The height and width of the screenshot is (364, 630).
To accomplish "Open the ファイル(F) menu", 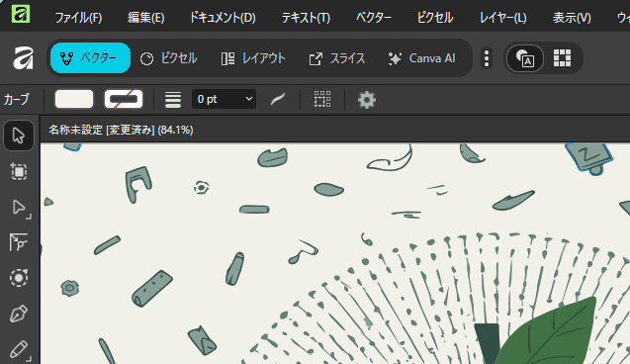I will 78,18.
